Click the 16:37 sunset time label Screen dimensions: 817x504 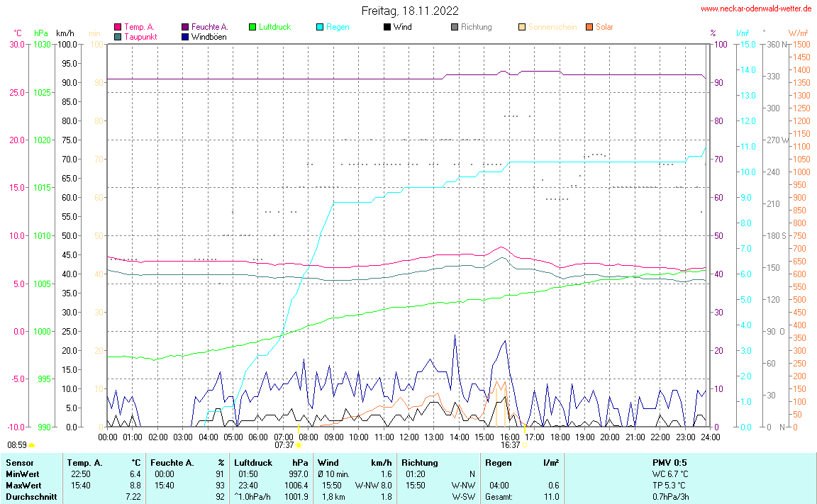511,445
